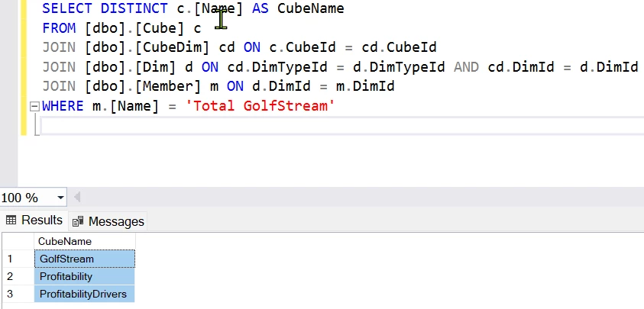Click the CubeName alias in SELECT line
Viewport: 644px width, 309px height.
pyautogui.click(x=311, y=8)
